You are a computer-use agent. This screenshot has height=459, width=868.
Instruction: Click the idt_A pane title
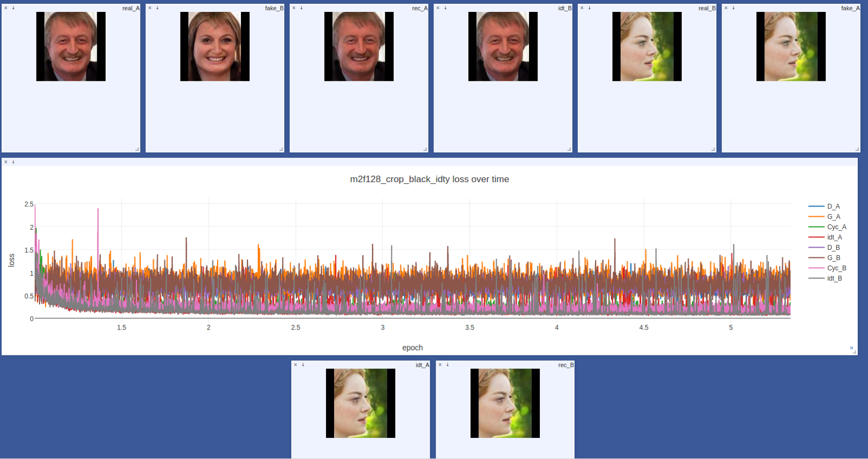coord(423,365)
